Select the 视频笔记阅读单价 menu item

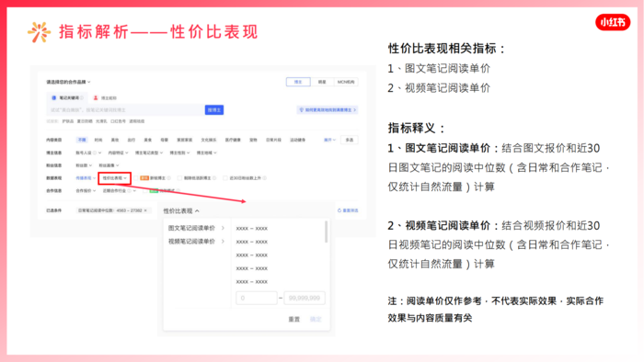click(x=191, y=242)
